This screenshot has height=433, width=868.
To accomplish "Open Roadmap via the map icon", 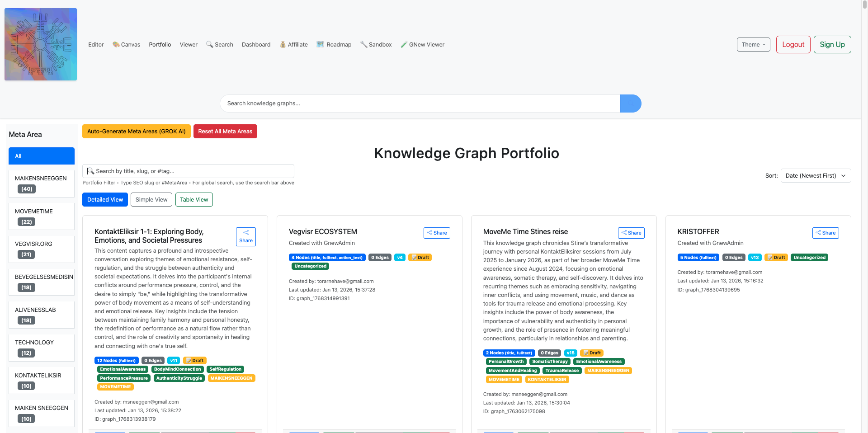I will [x=320, y=44].
